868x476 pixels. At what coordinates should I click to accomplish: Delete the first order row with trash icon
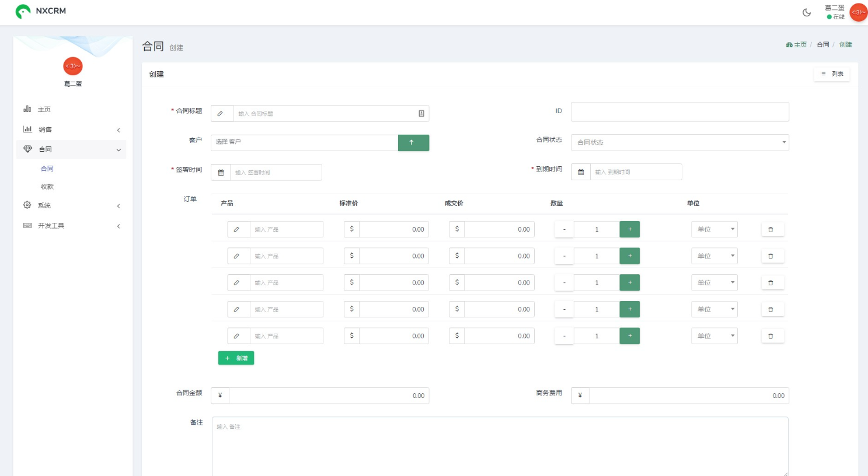pos(772,229)
